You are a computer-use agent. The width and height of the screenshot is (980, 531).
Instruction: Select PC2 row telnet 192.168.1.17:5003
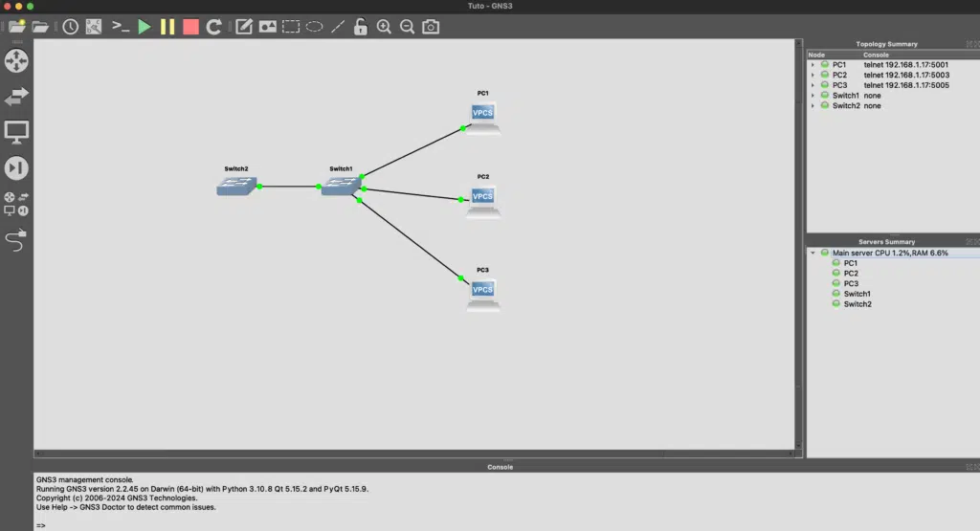tap(893, 75)
